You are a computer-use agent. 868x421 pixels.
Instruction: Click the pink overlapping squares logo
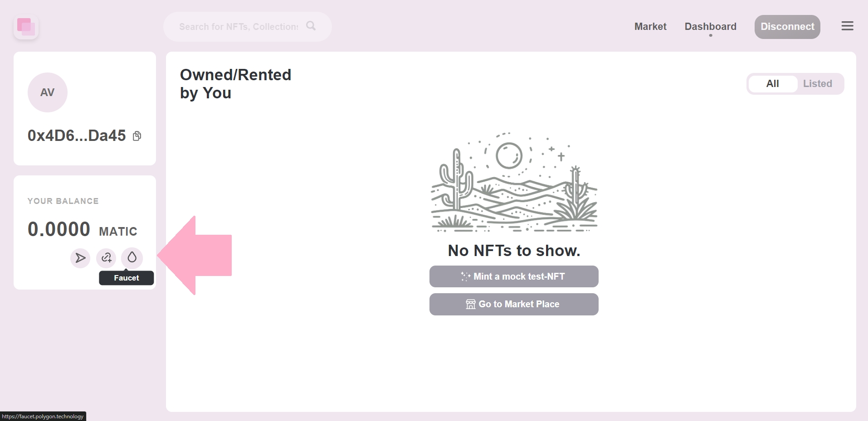26,27
